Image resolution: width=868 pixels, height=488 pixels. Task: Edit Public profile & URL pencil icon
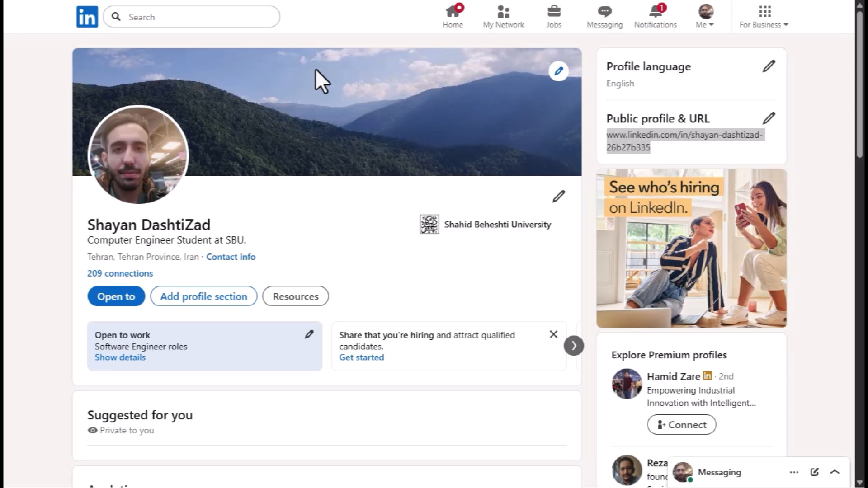tap(769, 118)
